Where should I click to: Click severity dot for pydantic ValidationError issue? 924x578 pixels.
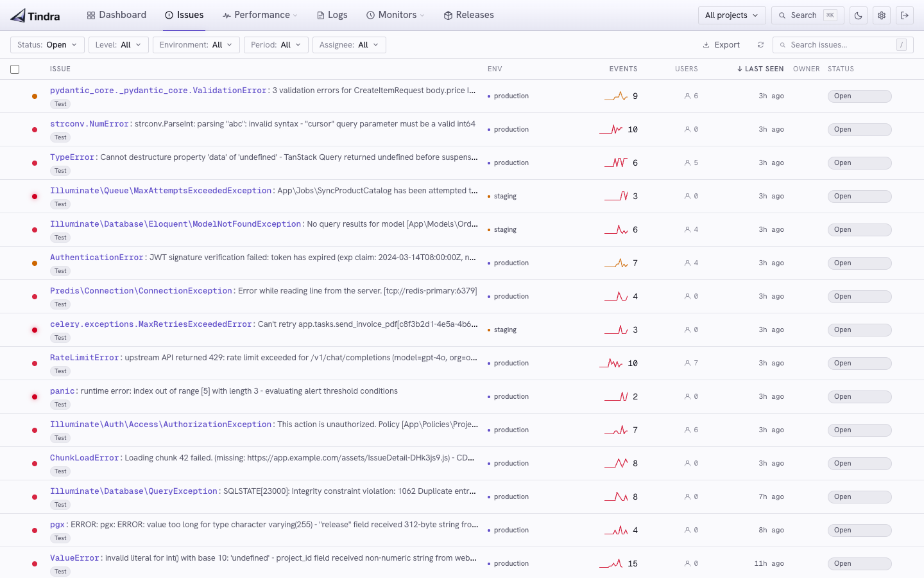click(x=35, y=96)
